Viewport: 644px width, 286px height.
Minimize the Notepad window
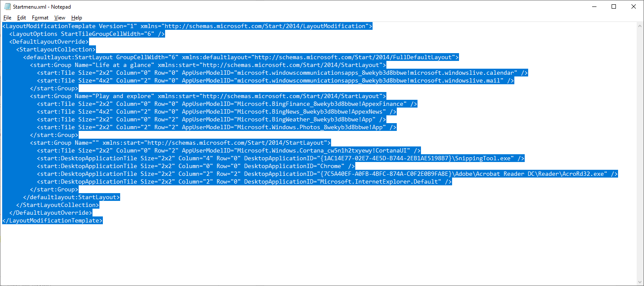594,6
